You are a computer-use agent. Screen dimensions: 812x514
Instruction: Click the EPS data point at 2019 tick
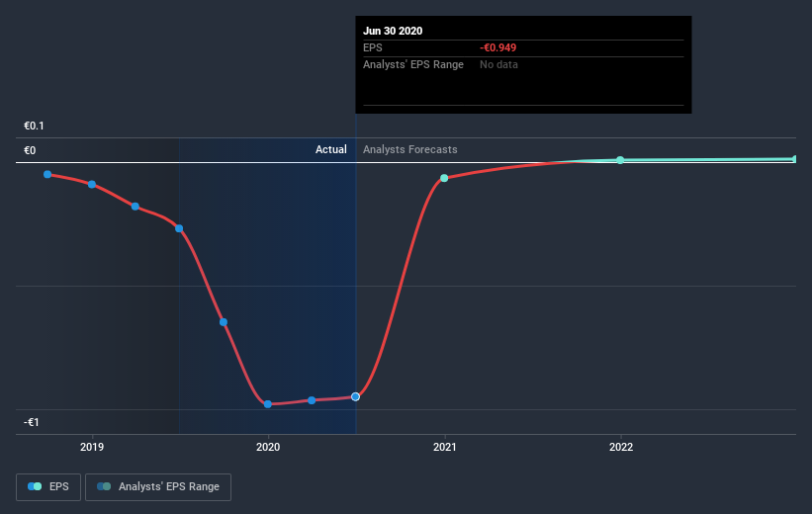tap(92, 184)
